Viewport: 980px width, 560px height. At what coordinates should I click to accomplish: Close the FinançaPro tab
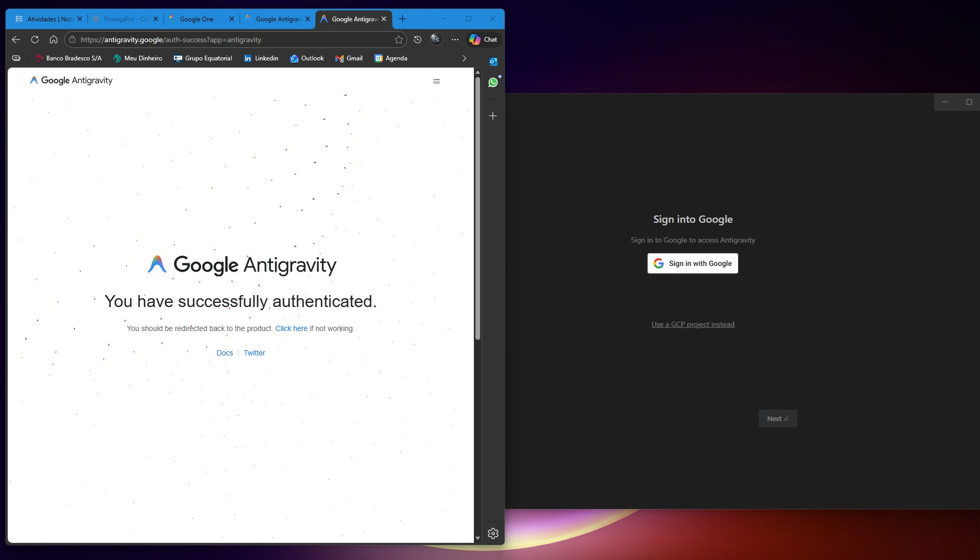click(156, 19)
